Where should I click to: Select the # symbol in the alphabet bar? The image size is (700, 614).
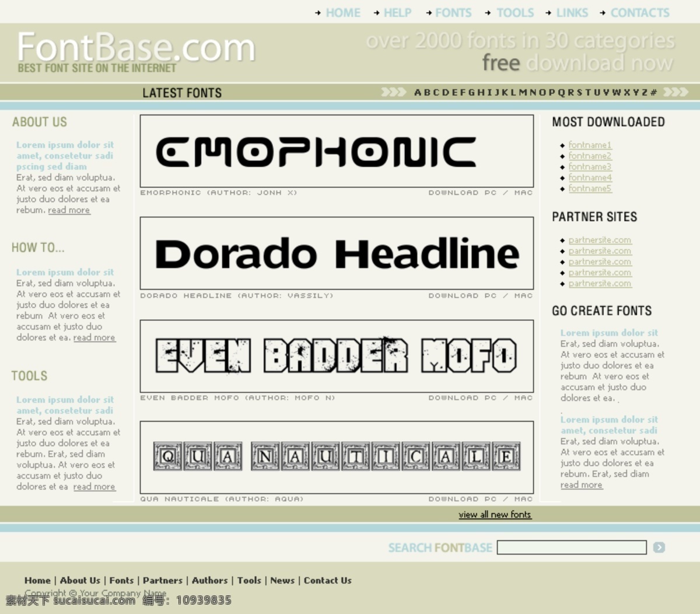654,92
